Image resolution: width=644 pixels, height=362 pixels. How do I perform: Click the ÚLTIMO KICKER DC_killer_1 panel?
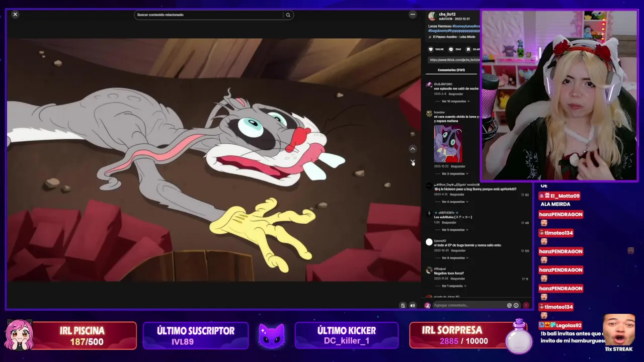pos(347,335)
